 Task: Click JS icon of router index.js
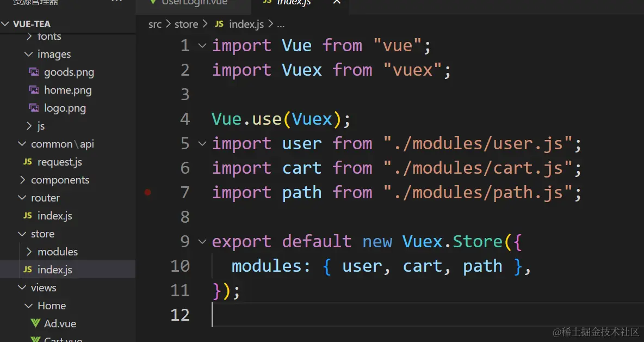pos(28,216)
